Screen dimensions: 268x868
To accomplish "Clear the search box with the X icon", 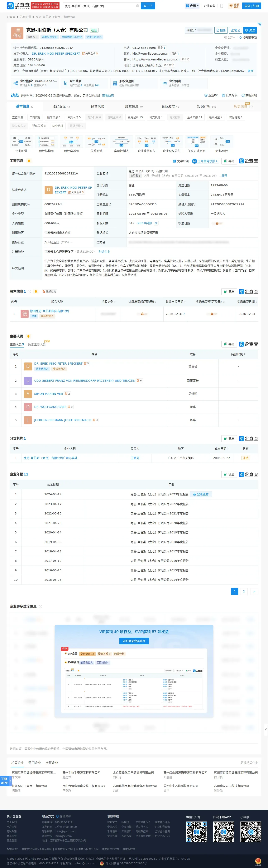I will pos(137,6).
